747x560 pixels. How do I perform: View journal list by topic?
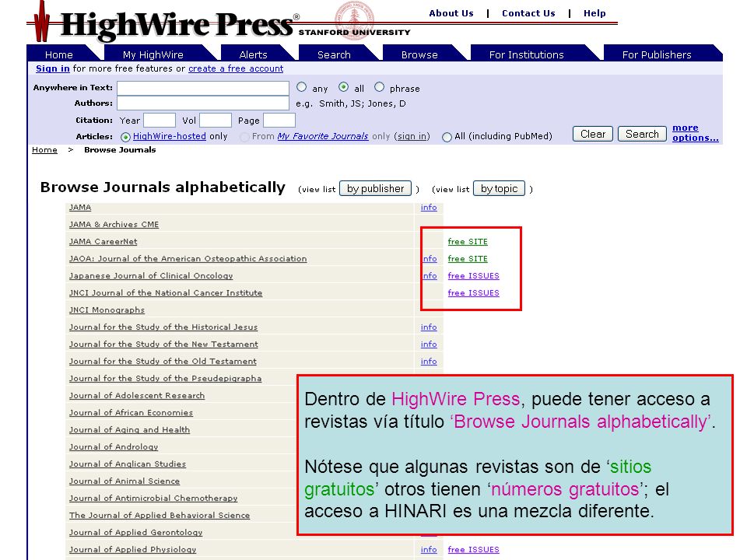500,188
